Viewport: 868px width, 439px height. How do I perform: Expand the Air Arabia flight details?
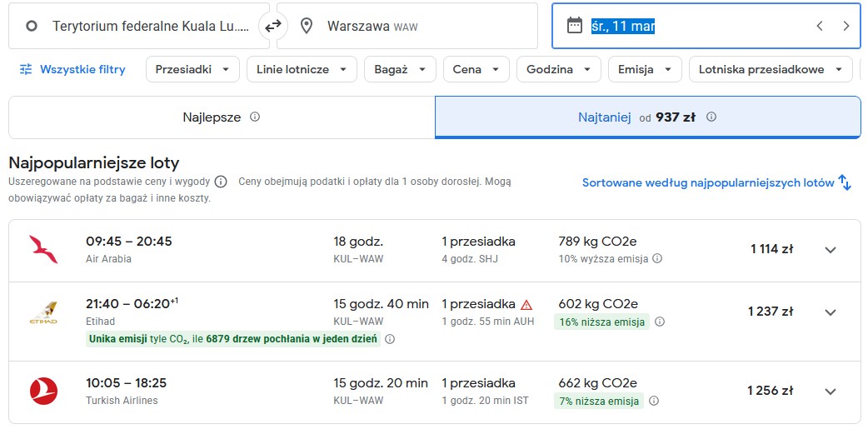click(831, 250)
